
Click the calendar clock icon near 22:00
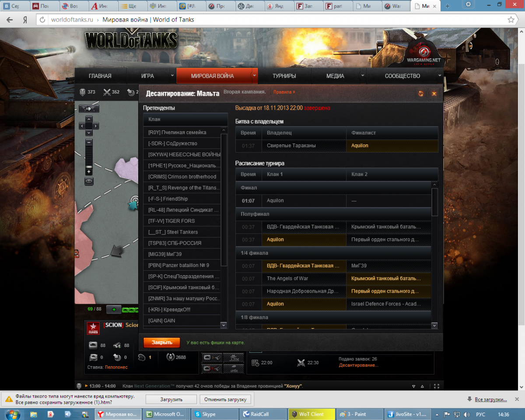(x=255, y=362)
